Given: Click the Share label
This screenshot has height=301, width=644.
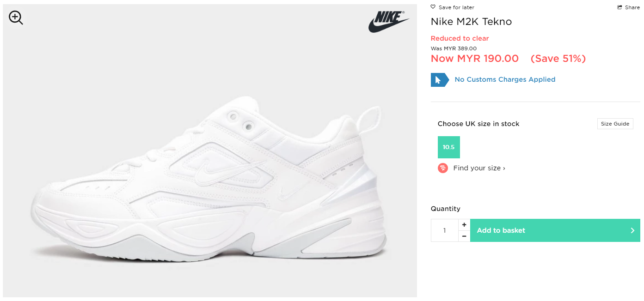Looking at the screenshot, I should 632,7.
